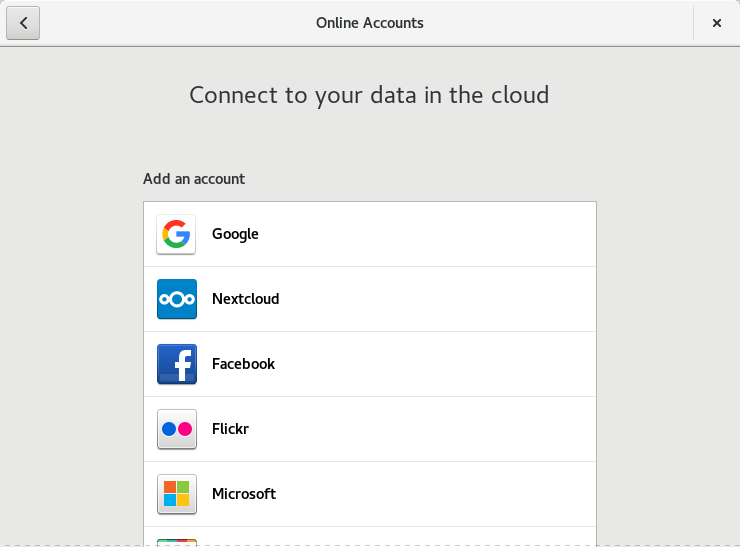Click the Nextcloud logo icon
Viewport: 740px width, 547px height.
(176, 299)
